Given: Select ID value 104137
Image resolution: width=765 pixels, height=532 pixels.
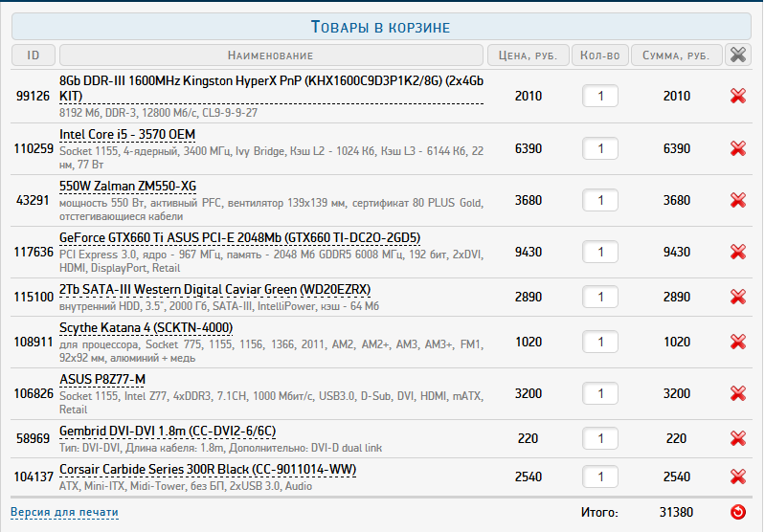Looking at the screenshot, I should 34,477.
